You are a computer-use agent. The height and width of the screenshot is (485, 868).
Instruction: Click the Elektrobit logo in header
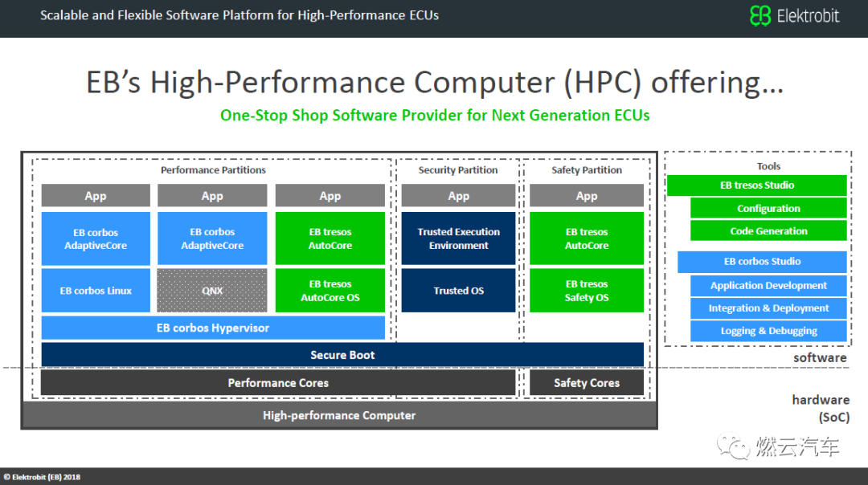coord(795,15)
